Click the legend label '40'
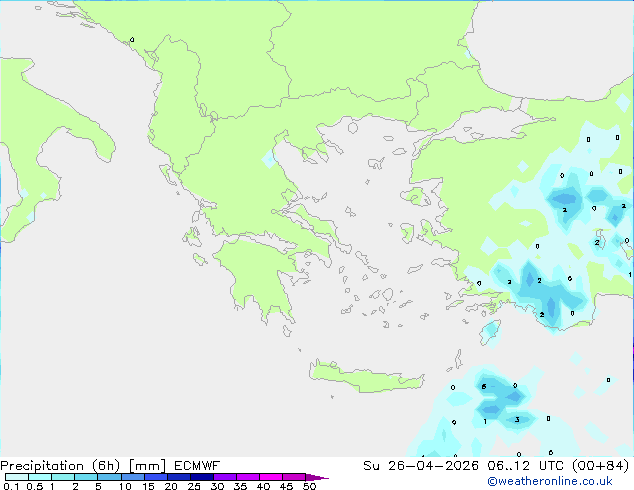This screenshot has height=490, width=634. [263, 486]
